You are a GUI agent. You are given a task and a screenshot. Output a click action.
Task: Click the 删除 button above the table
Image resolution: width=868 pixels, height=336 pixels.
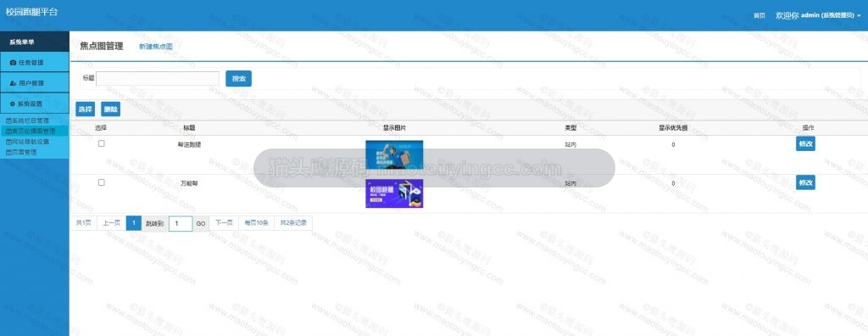[111, 109]
